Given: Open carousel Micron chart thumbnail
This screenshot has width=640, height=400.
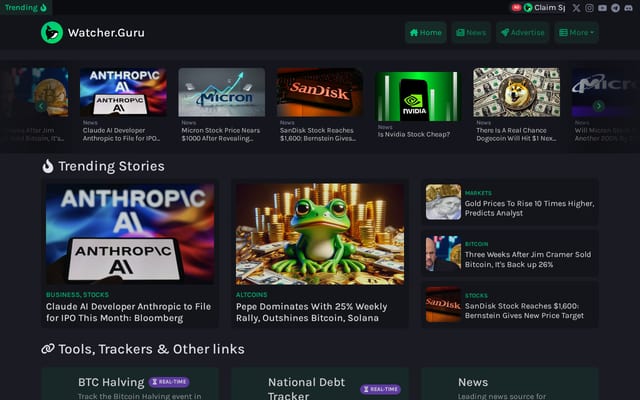Looking at the screenshot, I should (x=222, y=92).
